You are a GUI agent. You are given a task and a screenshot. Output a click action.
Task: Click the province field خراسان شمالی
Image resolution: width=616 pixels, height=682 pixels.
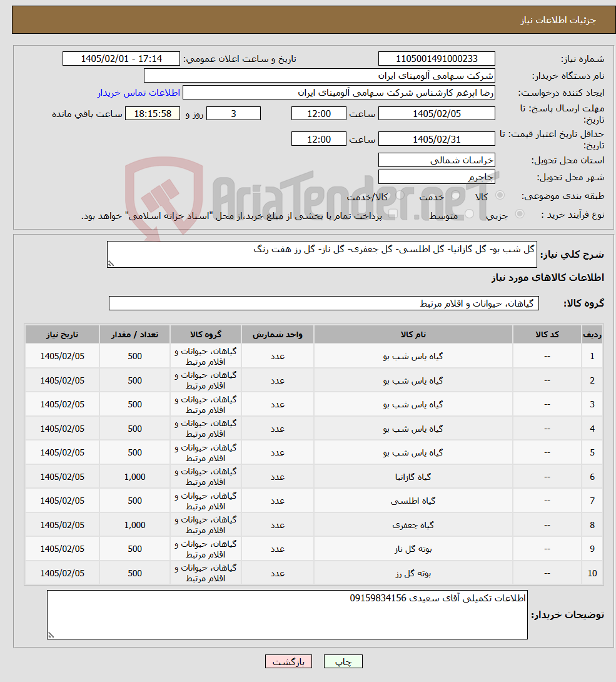click(x=437, y=160)
